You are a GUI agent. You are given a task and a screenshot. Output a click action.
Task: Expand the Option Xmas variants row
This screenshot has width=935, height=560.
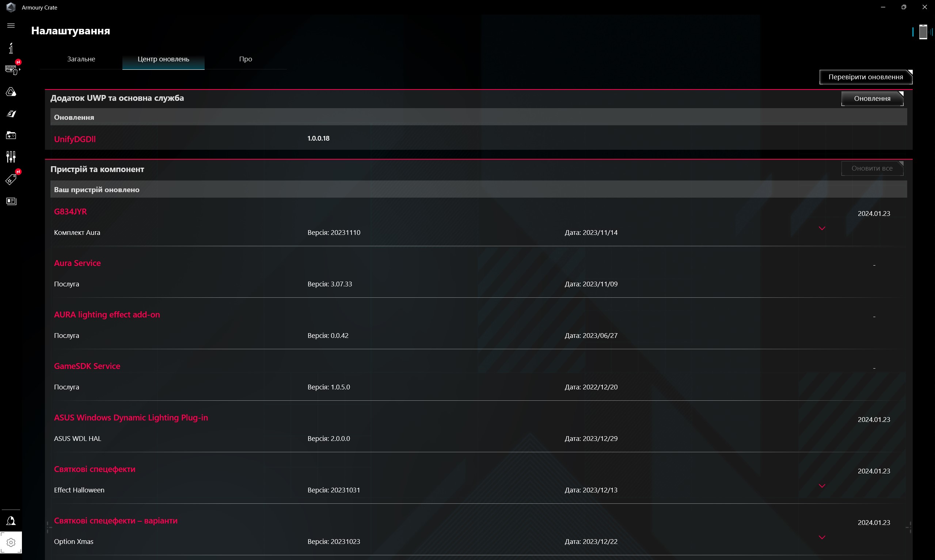tap(822, 537)
